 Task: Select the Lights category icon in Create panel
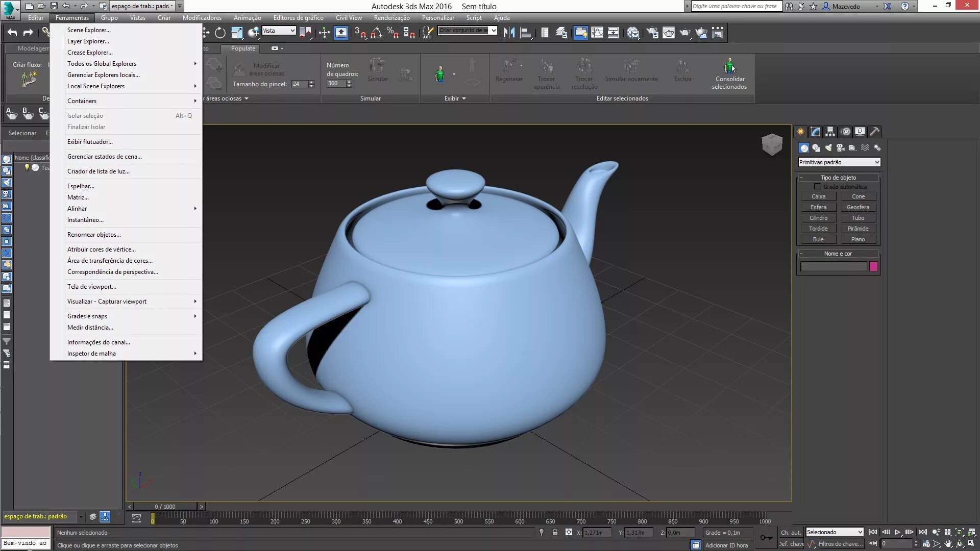click(x=829, y=148)
